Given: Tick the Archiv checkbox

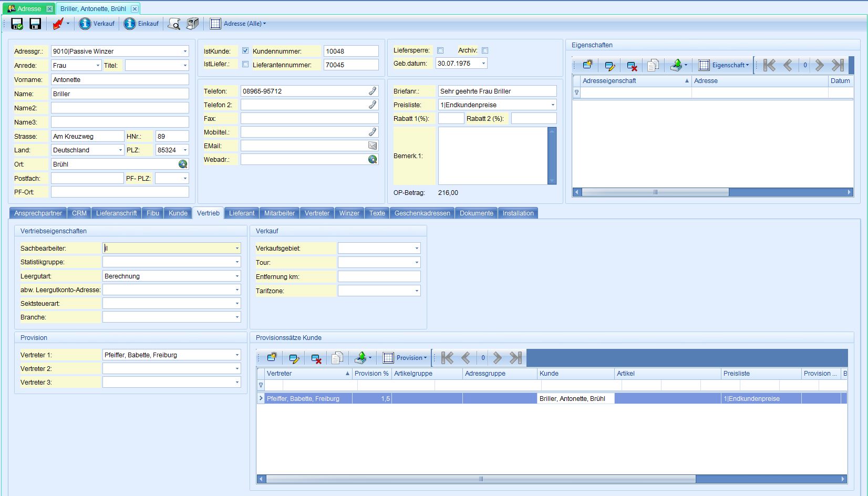Looking at the screenshot, I should coord(485,50).
